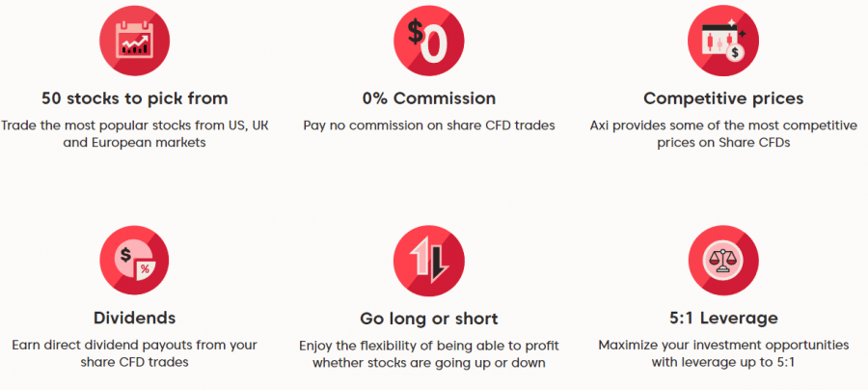Click the 'Trade the most popular stocks' line
Image resolution: width=868 pixels, height=390 pixels.
coord(134,125)
